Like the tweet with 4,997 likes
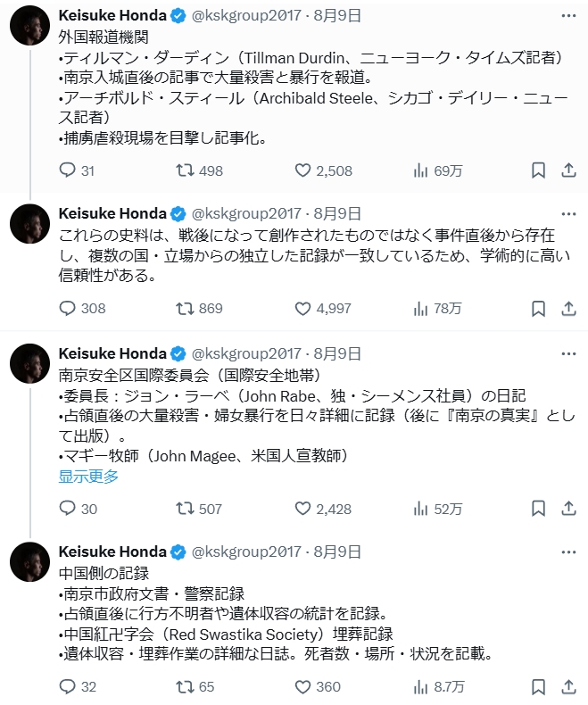Screen dimensions: 588x705 pos(302,309)
